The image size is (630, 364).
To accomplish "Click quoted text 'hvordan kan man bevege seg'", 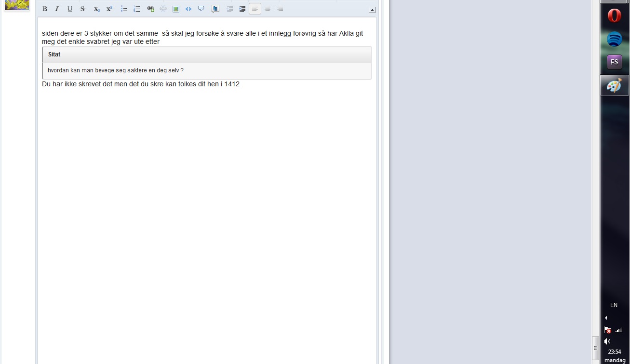I will point(80,70).
